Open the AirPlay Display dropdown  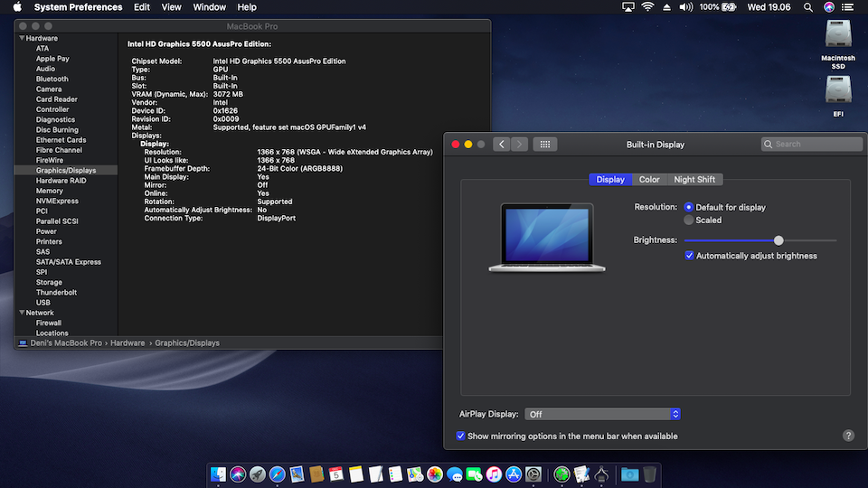click(602, 414)
